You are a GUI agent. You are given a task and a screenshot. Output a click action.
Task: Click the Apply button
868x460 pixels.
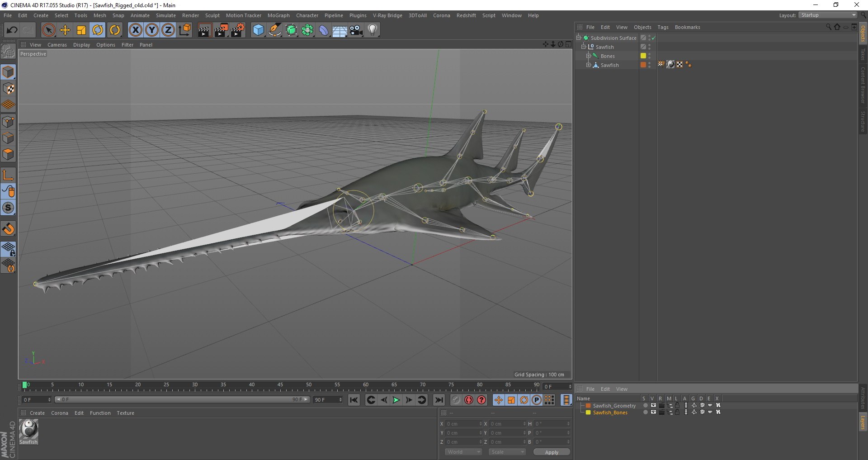552,452
